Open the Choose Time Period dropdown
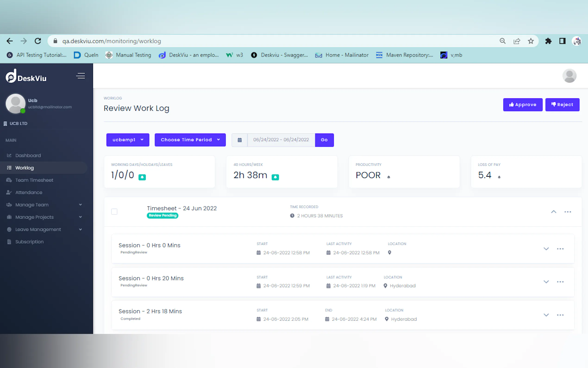Viewport: 588px width, 368px height. point(190,140)
